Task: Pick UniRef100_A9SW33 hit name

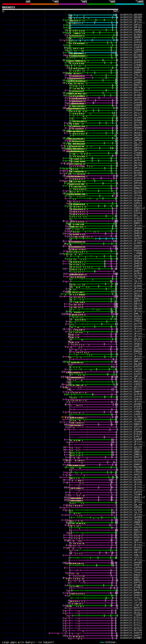Action: click(x=131, y=344)
